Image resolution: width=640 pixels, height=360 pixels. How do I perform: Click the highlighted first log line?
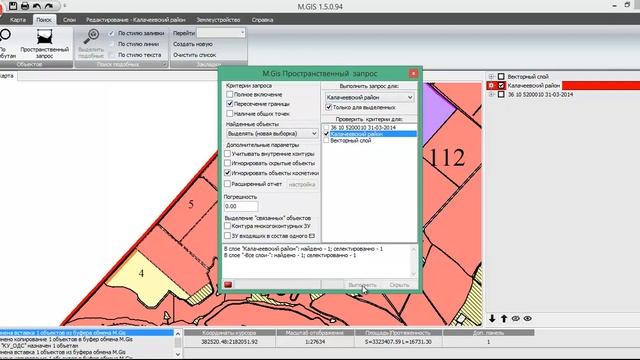coord(87,333)
